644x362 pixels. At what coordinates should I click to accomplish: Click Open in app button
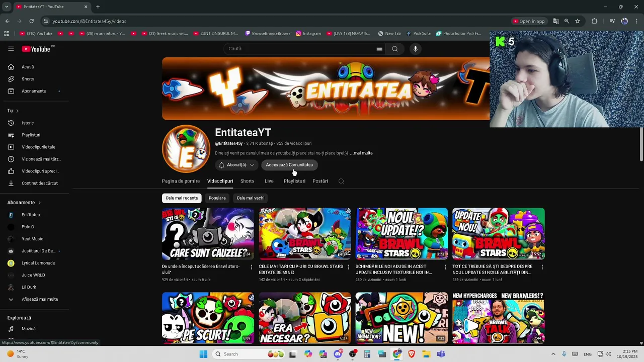[x=529, y=21]
